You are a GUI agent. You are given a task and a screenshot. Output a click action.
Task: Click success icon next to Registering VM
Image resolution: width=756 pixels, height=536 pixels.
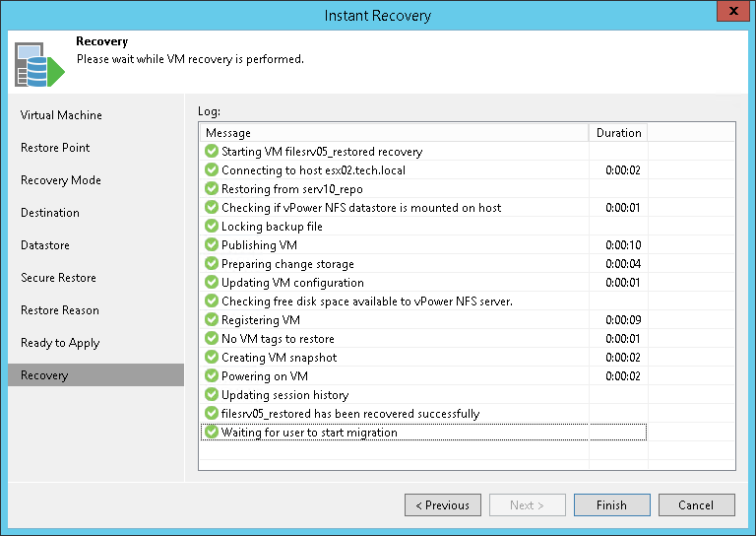click(211, 320)
